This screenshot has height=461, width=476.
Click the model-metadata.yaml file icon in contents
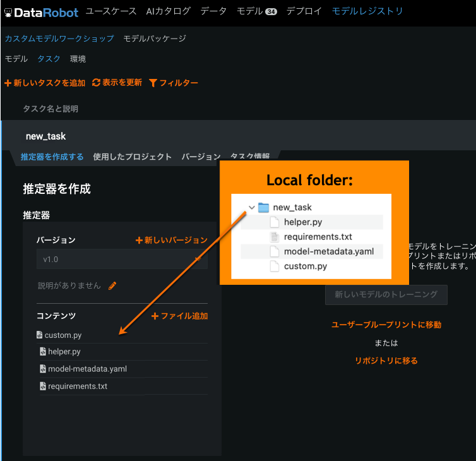(42, 369)
